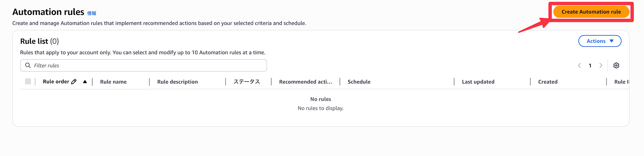The image size is (644, 156).
Task: Click the Rule order sort arrow
Action: [x=85, y=82]
